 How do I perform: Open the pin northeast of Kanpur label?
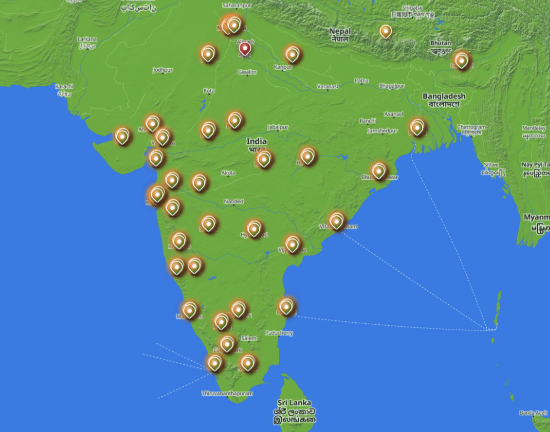click(x=292, y=54)
